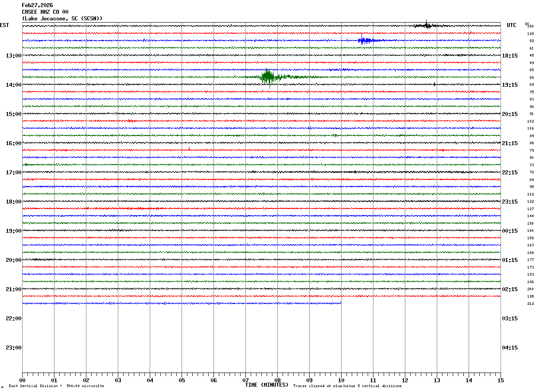Click the DC offset value "73"
Image resolution: width=536 pixels, height=392 pixels.
[532, 165]
